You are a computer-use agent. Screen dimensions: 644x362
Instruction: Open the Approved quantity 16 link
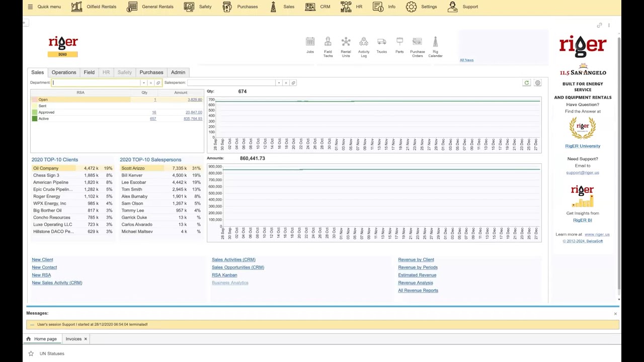(154, 112)
